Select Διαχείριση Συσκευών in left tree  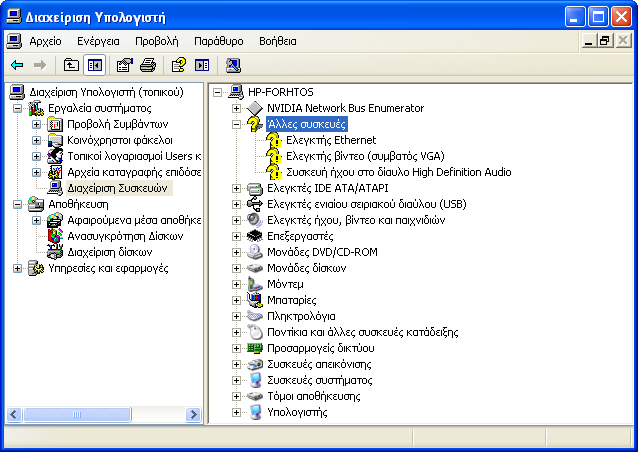pyautogui.click(x=117, y=188)
